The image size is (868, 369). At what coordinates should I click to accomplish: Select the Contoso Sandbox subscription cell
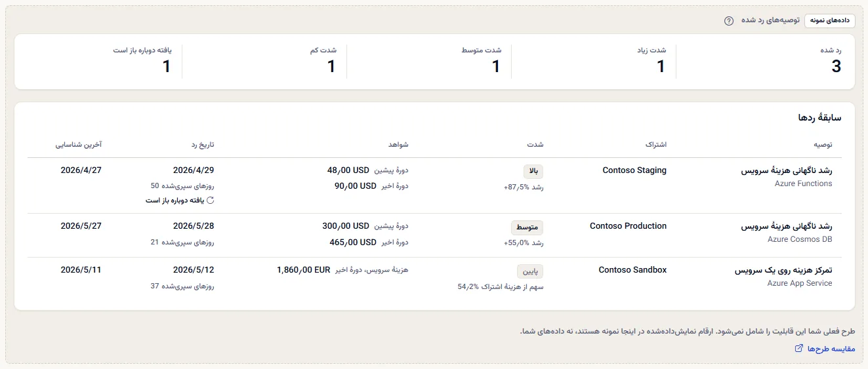[x=632, y=270]
